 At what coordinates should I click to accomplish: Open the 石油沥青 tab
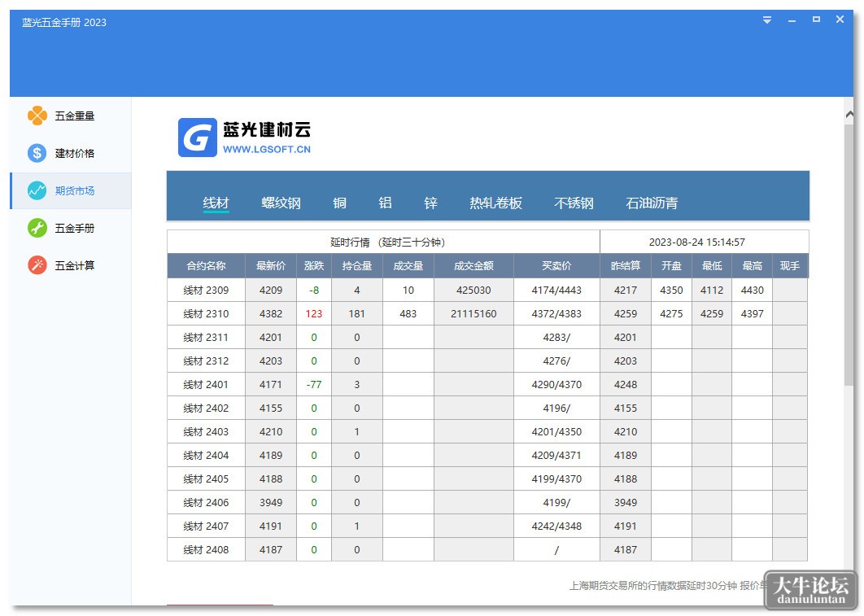click(x=652, y=203)
